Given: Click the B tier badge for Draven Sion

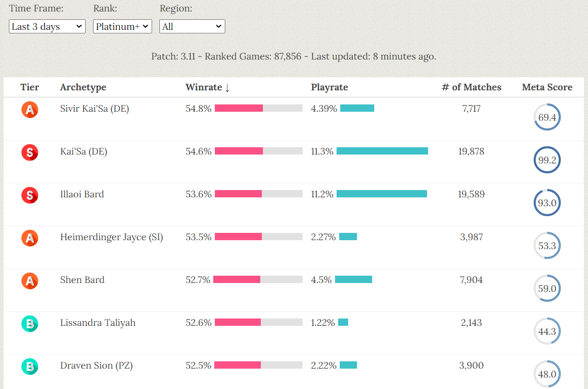Looking at the screenshot, I should point(30,367).
